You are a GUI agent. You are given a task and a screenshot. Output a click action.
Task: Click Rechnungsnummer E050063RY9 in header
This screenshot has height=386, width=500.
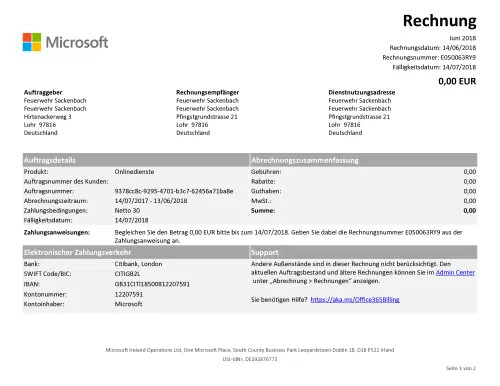click(429, 57)
